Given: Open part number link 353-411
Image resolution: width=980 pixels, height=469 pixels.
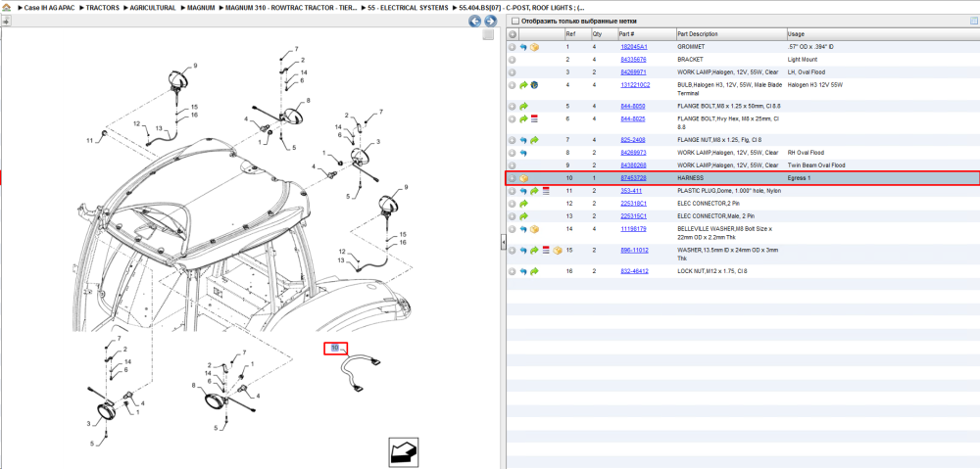Looking at the screenshot, I should point(630,191).
